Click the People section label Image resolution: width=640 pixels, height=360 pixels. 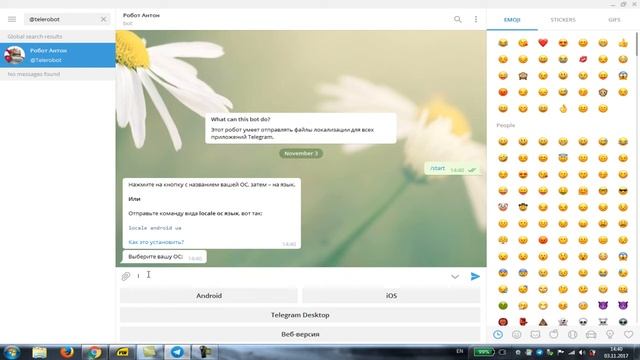[506, 125]
